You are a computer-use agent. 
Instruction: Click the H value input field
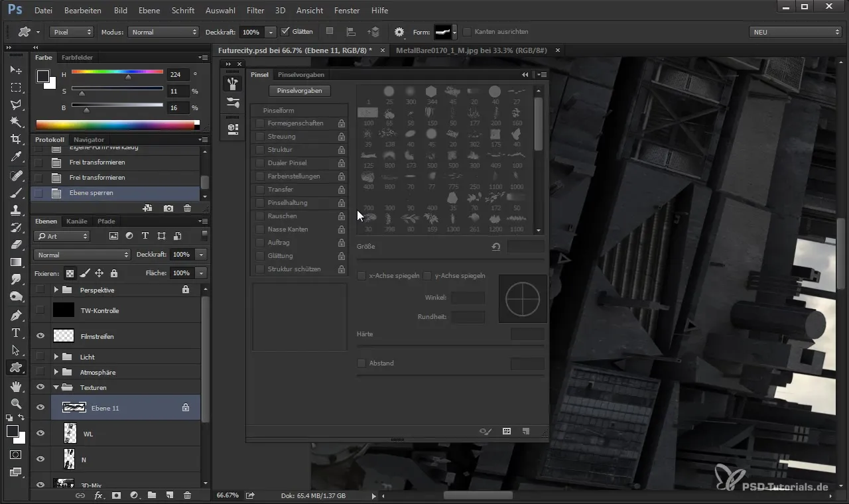point(178,74)
